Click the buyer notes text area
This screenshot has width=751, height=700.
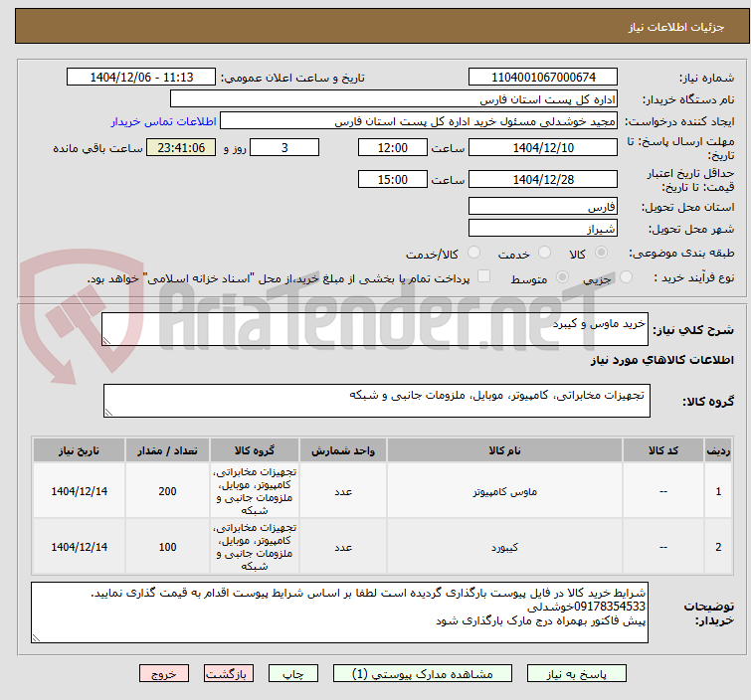click(x=339, y=612)
